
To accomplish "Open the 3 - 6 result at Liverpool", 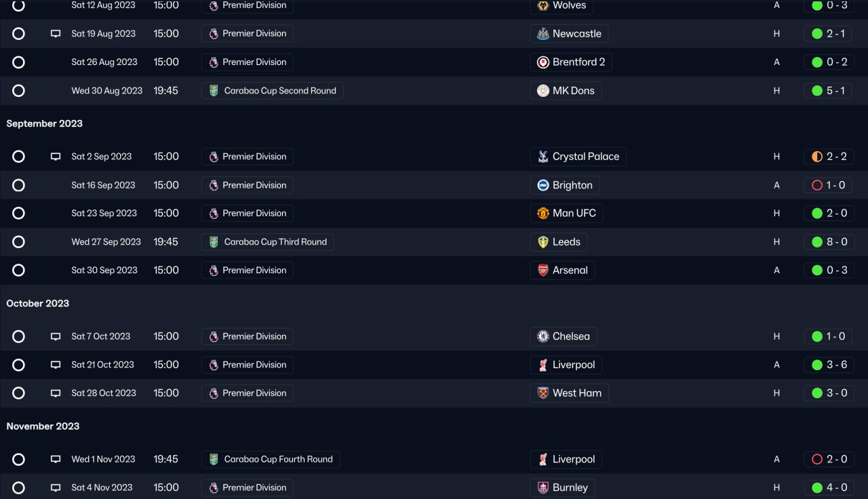I will point(829,365).
